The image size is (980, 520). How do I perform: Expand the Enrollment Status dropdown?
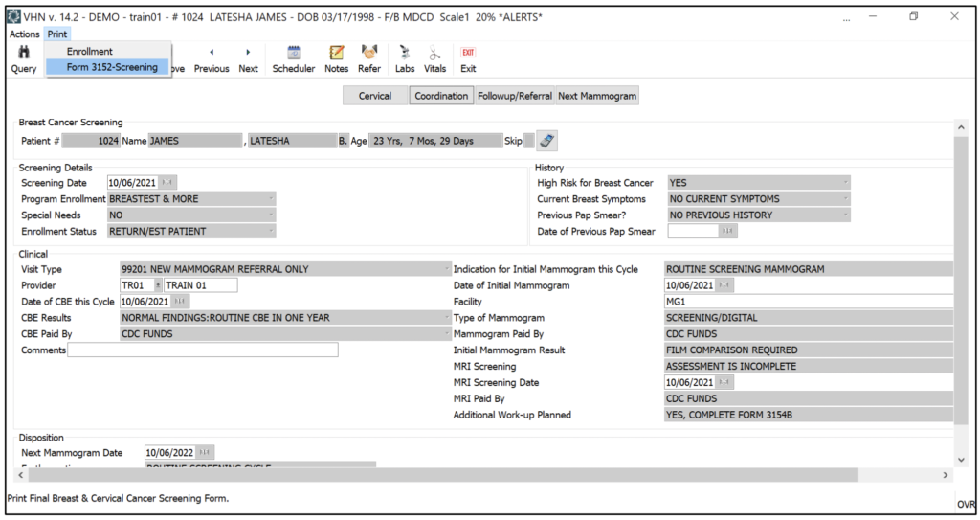pos(271,232)
